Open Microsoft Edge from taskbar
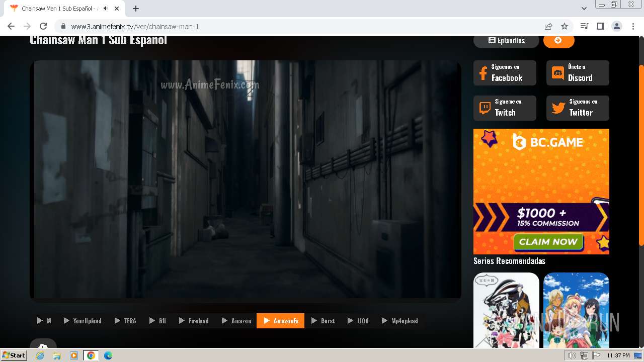The height and width of the screenshot is (362, 644). [108, 355]
